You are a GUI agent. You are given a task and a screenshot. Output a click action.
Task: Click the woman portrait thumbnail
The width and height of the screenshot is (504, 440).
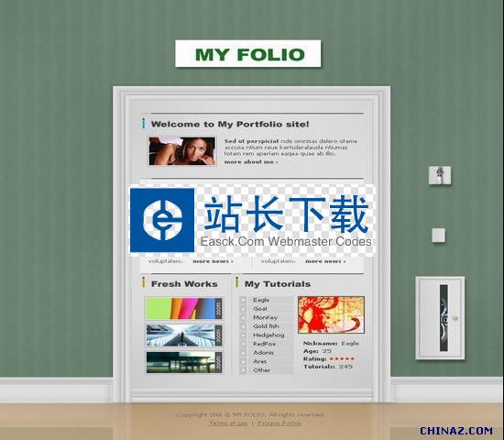click(x=182, y=151)
